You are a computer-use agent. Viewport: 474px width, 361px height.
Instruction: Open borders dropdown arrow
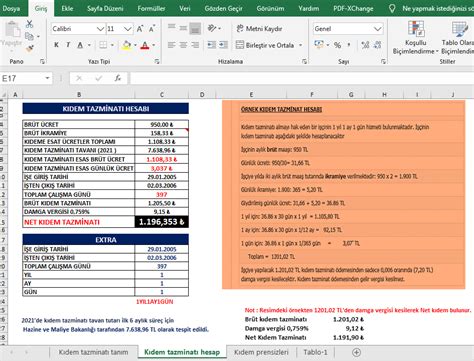[x=112, y=45]
